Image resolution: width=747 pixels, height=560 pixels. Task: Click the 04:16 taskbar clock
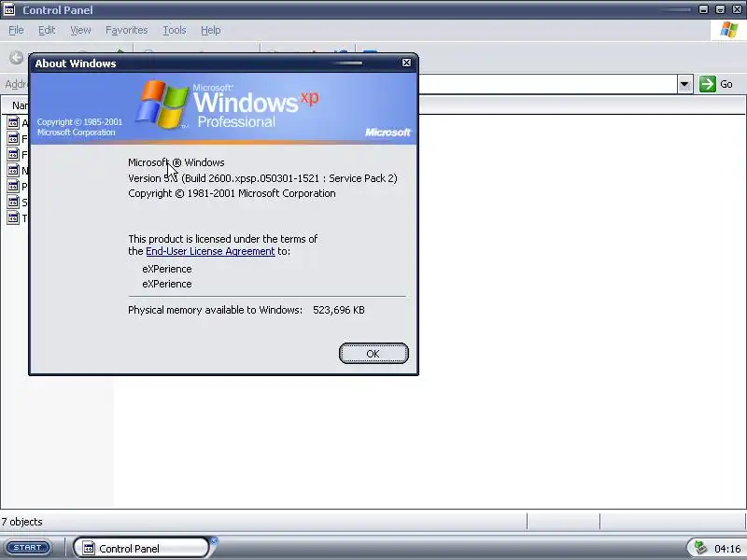727,549
